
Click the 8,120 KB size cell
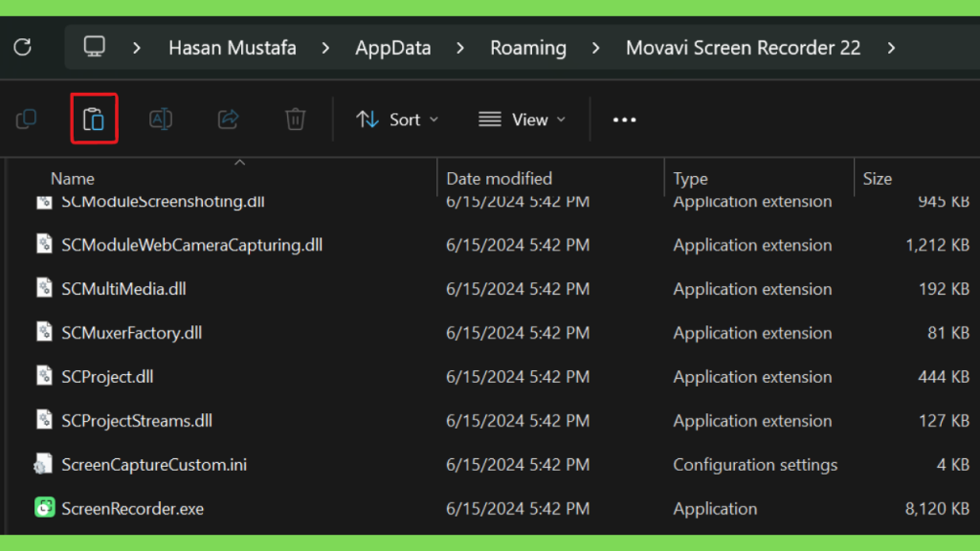pyautogui.click(x=937, y=509)
